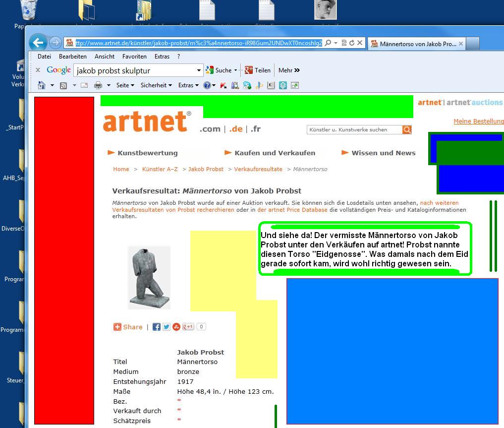The height and width of the screenshot is (428, 504).
Task: Click the StumbleUpon share icon
Action: click(176, 327)
